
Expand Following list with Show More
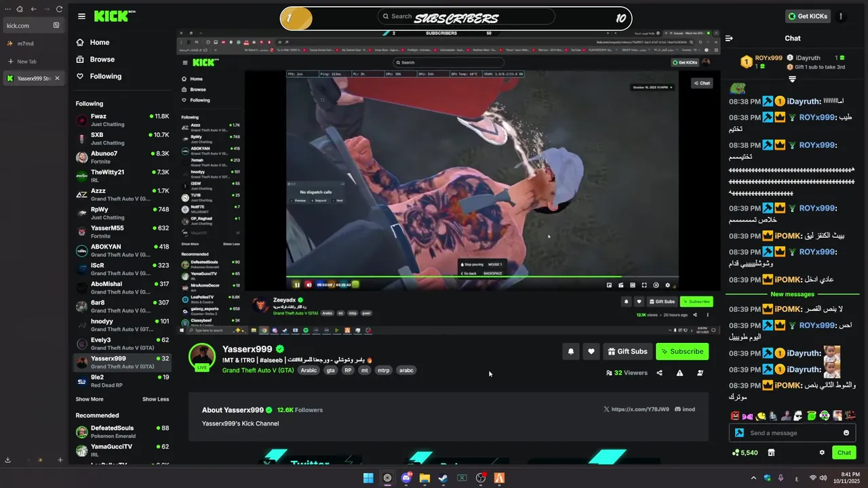coord(90,399)
